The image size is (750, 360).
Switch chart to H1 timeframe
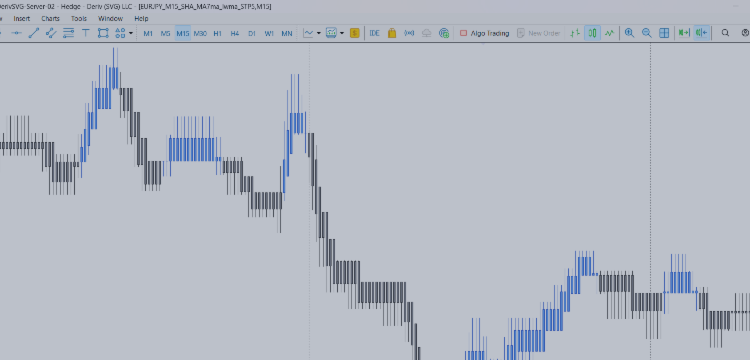tap(218, 33)
